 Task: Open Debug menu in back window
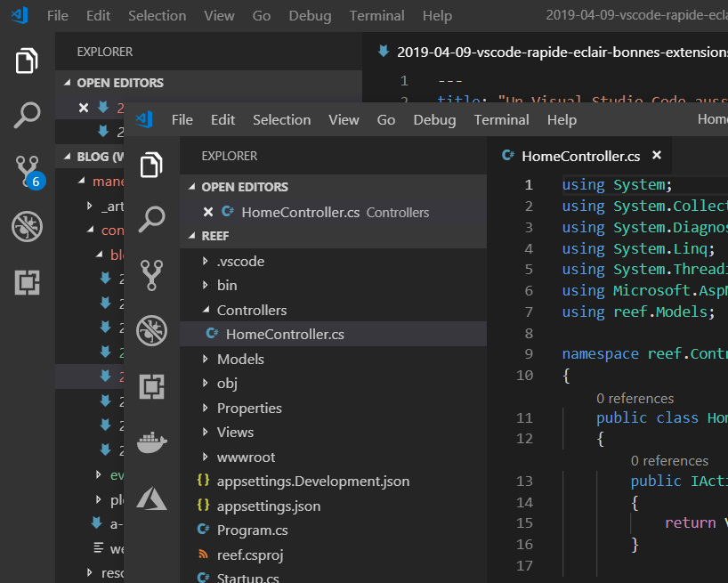tap(310, 15)
